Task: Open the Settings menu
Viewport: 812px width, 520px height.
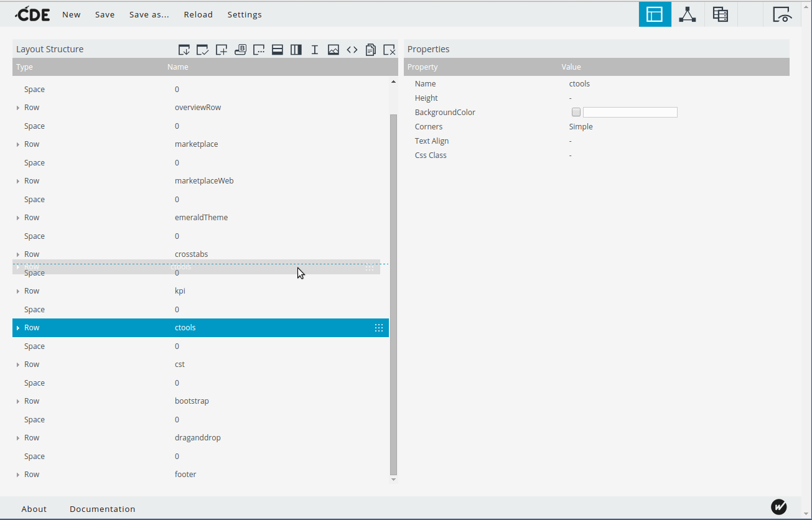Action: tap(244, 14)
